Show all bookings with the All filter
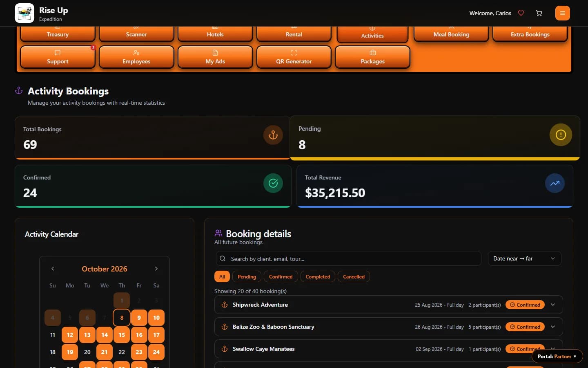Image resolution: width=588 pixels, height=368 pixels. click(222, 276)
